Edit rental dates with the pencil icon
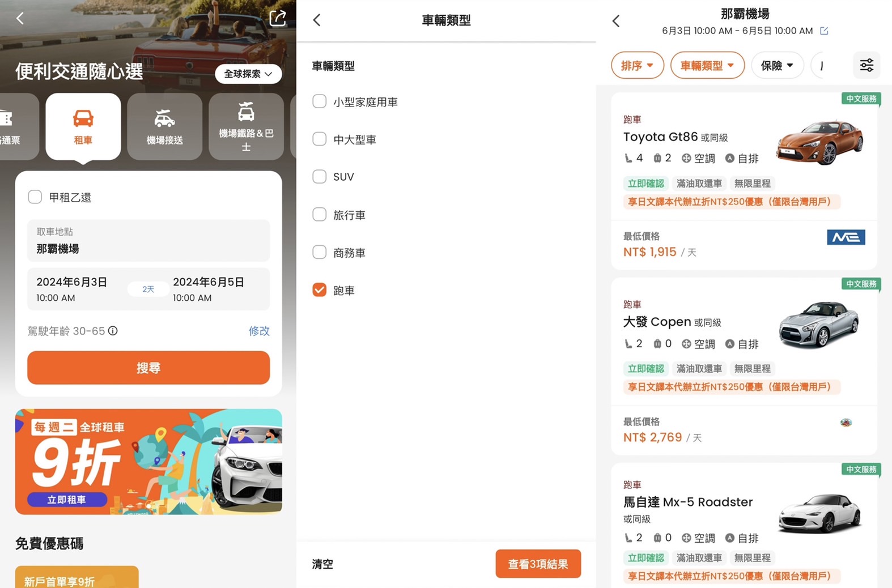This screenshot has width=892, height=588. coord(824,31)
